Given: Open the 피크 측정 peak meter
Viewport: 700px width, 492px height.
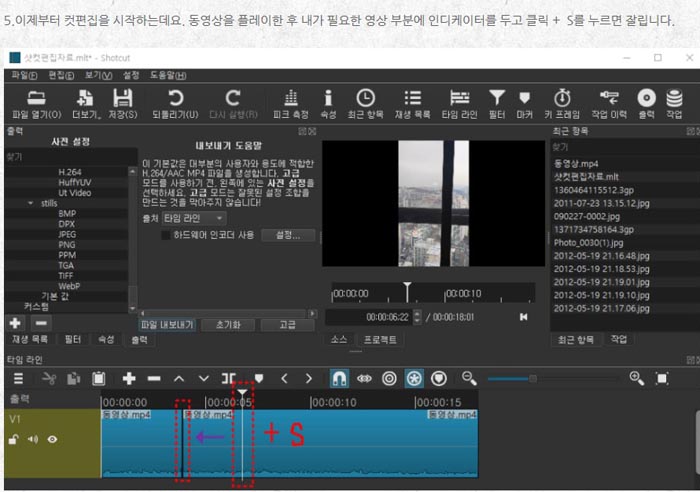Looking at the screenshot, I should [x=291, y=104].
